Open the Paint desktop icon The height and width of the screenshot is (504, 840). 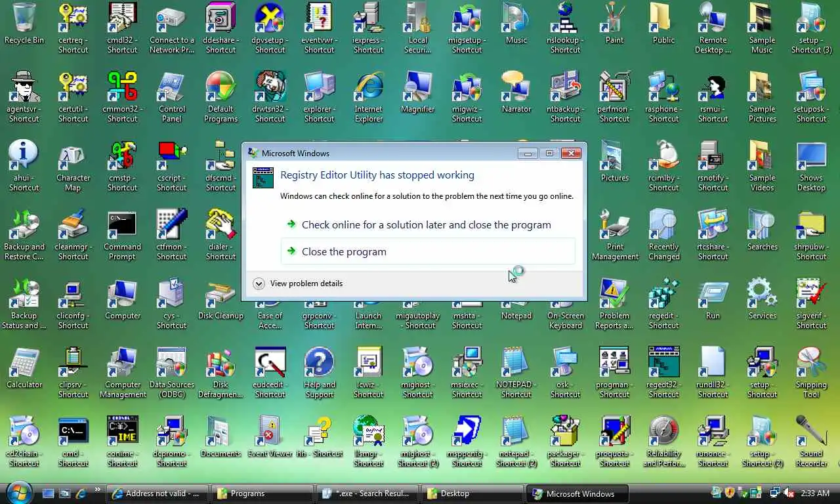pyautogui.click(x=614, y=24)
